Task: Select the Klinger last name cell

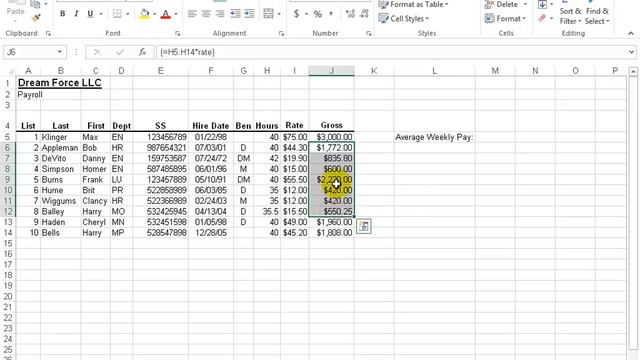Action: (60, 137)
